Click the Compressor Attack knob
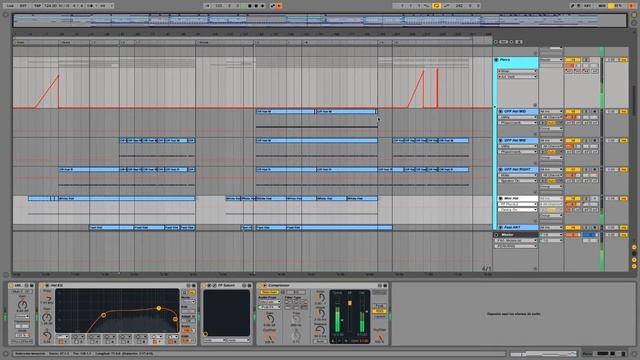This screenshot has height=360, width=640. click(x=320, y=313)
